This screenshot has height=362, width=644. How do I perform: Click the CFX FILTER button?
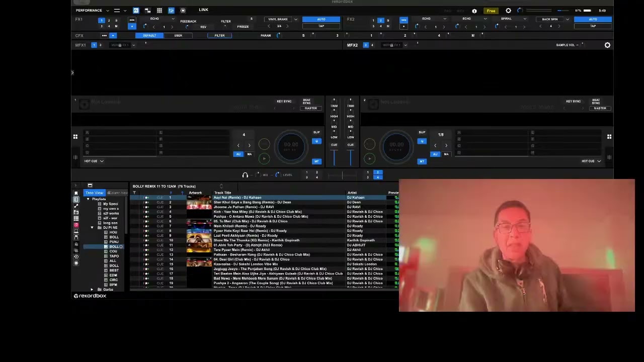click(x=220, y=36)
